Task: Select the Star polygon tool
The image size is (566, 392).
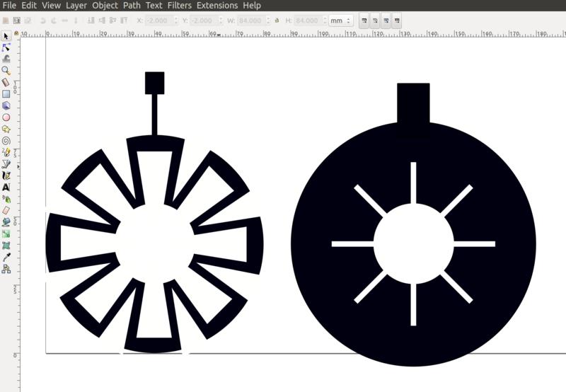Action: click(x=6, y=129)
